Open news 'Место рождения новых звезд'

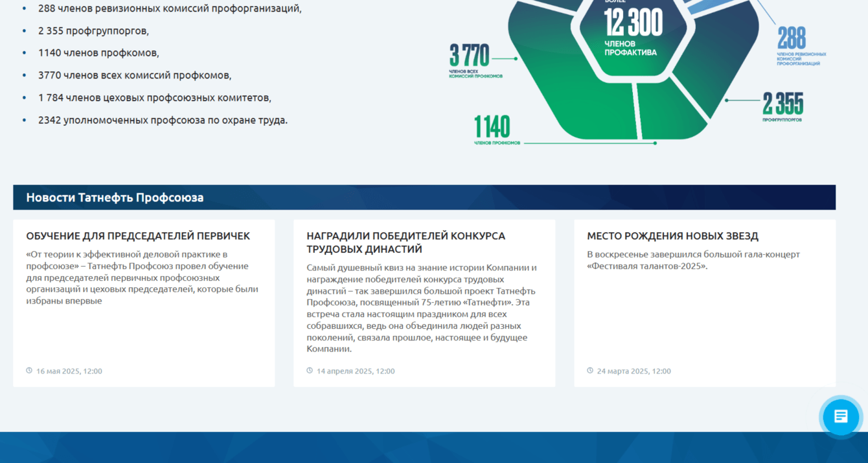click(x=672, y=236)
